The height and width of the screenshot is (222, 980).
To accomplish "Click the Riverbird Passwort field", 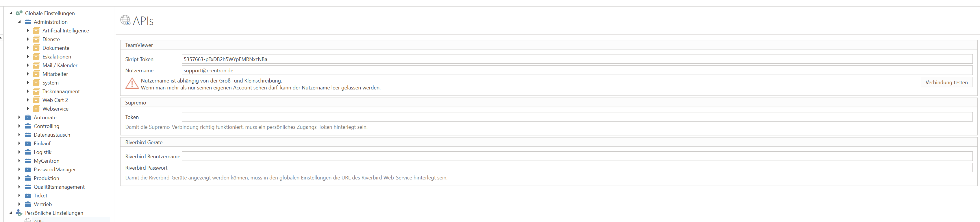I will (x=577, y=168).
